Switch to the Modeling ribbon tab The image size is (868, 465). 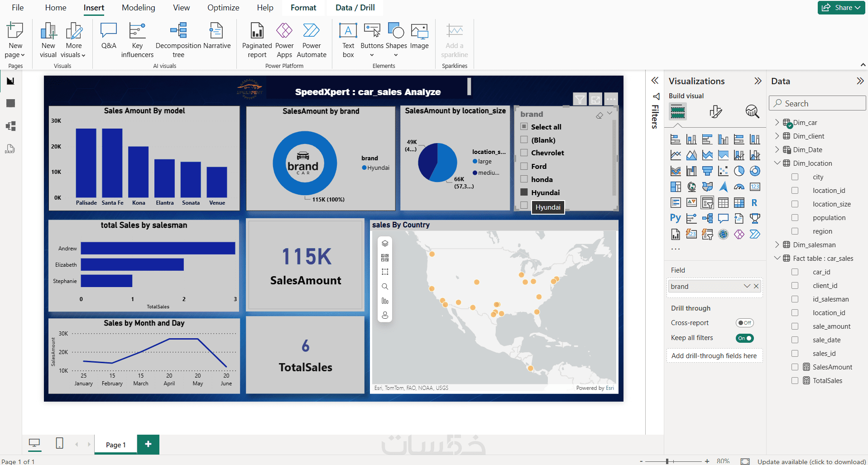[x=139, y=8]
